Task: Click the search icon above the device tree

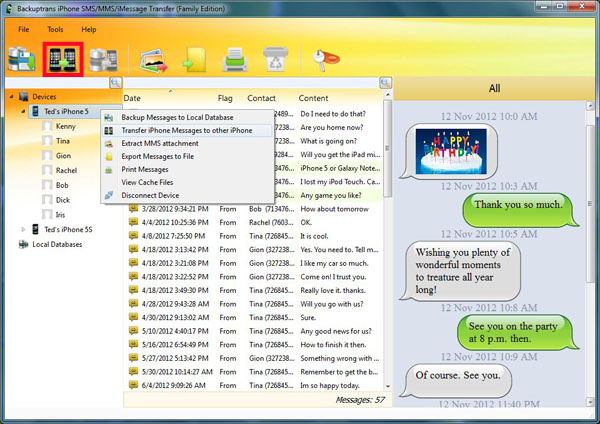Action: [116, 82]
